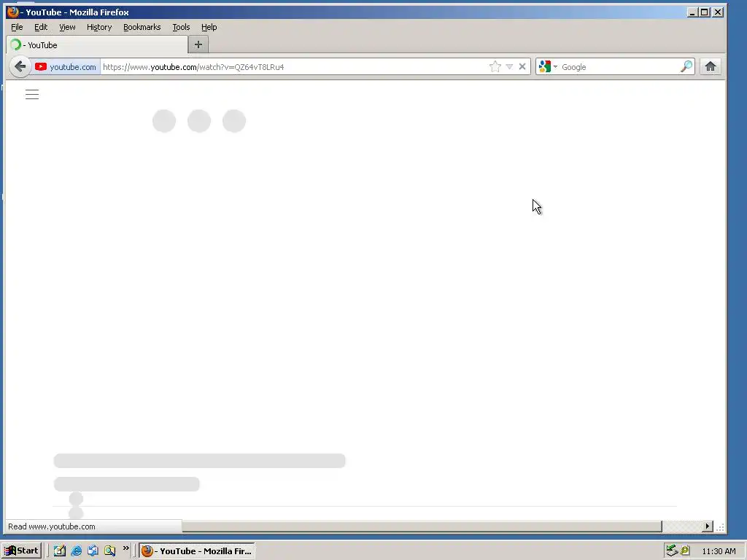Viewport: 747px width, 560px height.
Task: Click the horizontal scrollbar right arrow
Action: pyautogui.click(x=708, y=526)
